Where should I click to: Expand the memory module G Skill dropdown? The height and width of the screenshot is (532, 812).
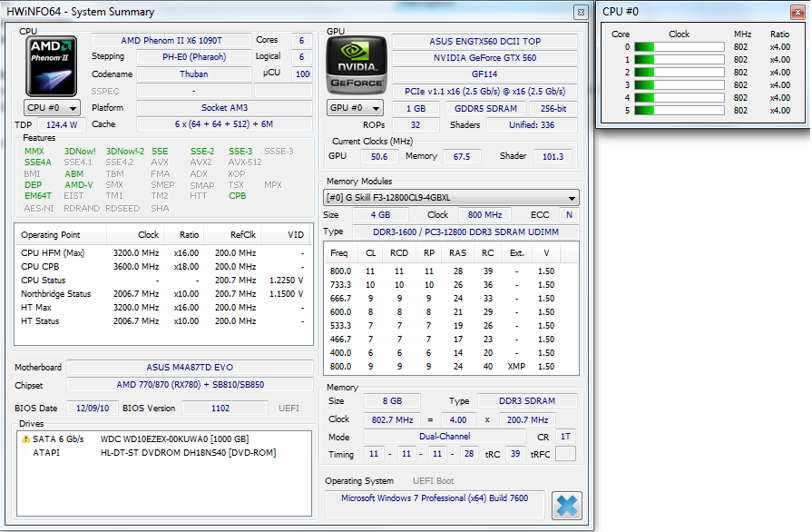[451, 198]
